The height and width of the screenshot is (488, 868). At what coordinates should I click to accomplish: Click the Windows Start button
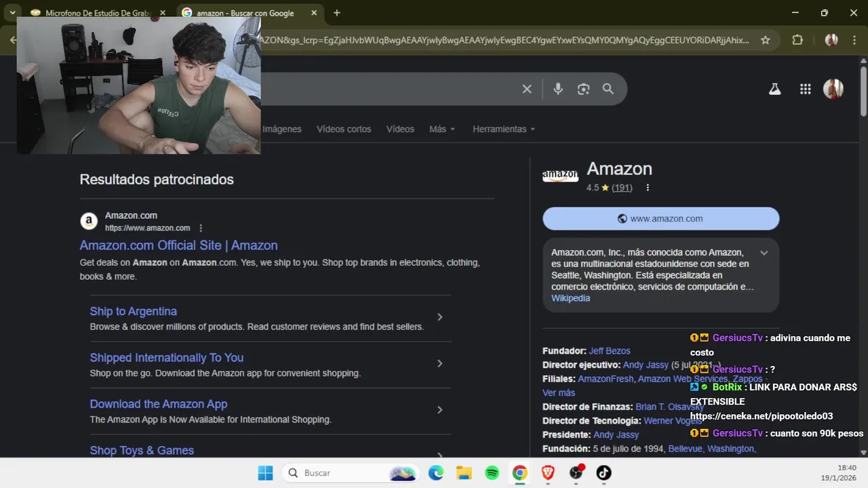pos(265,473)
